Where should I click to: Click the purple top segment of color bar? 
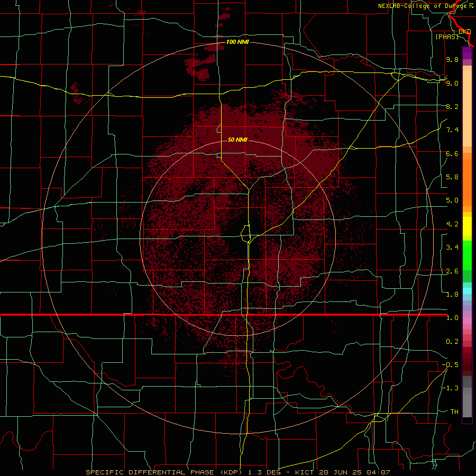pyautogui.click(x=467, y=53)
